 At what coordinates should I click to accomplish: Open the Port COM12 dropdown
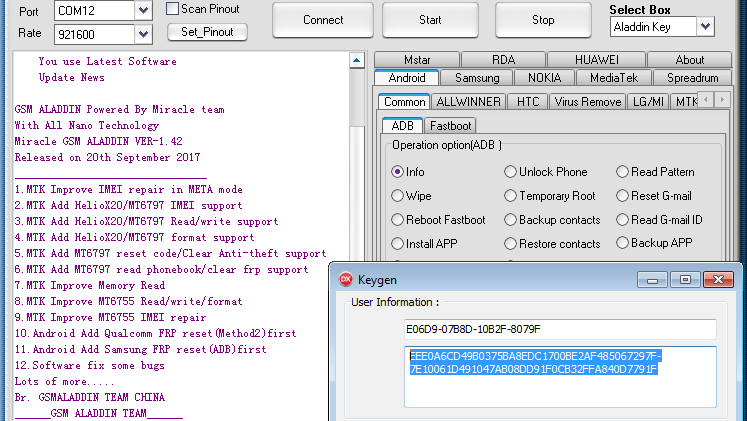pyautogui.click(x=143, y=10)
